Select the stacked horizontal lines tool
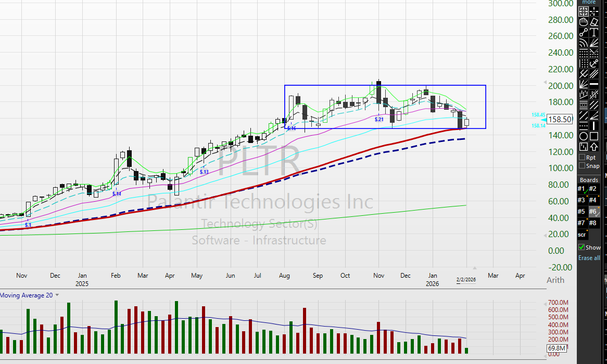Image resolution: width=607 pixels, height=364 pixels. coord(584,105)
